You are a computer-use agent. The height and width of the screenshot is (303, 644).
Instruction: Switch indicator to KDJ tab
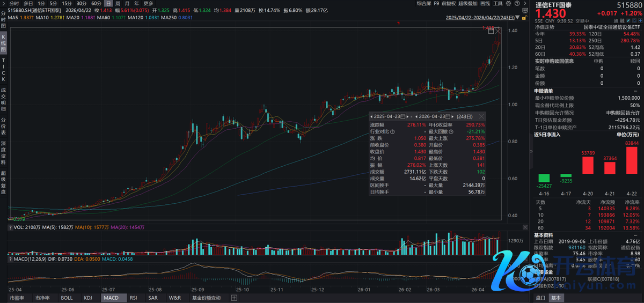(87, 298)
